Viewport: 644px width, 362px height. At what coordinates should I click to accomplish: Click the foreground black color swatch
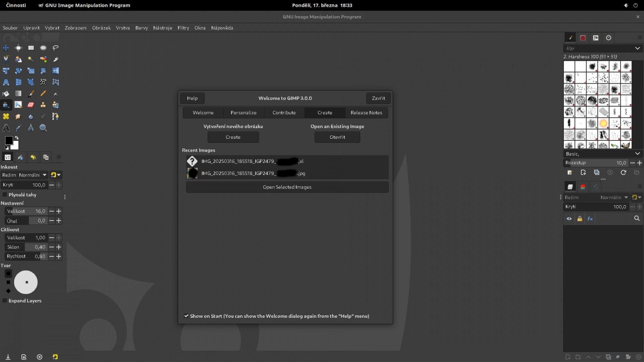[8, 140]
